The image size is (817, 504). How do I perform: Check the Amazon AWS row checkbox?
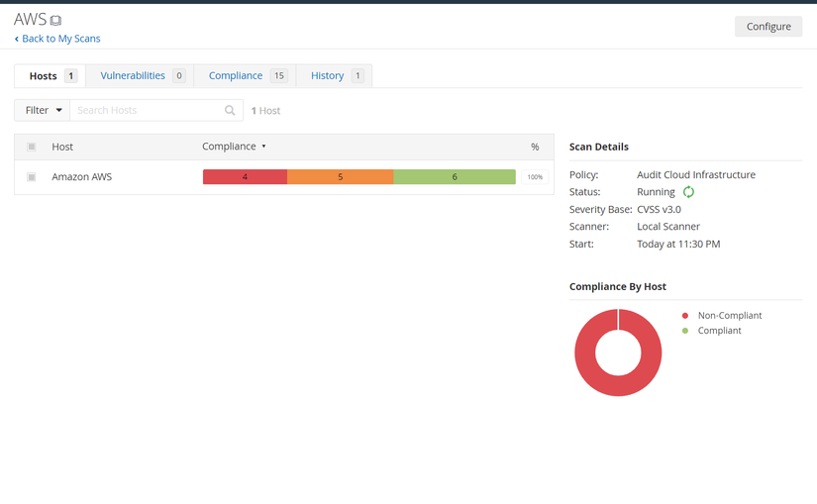point(32,176)
